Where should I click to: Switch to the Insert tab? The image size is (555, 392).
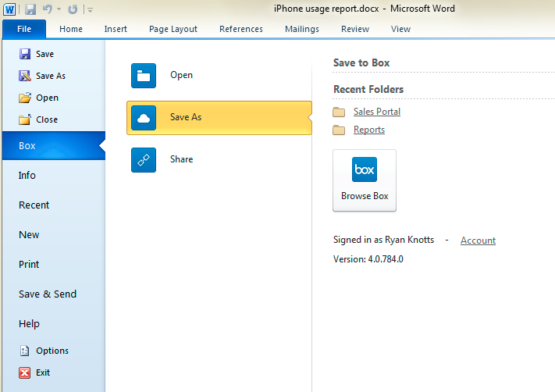click(x=116, y=29)
